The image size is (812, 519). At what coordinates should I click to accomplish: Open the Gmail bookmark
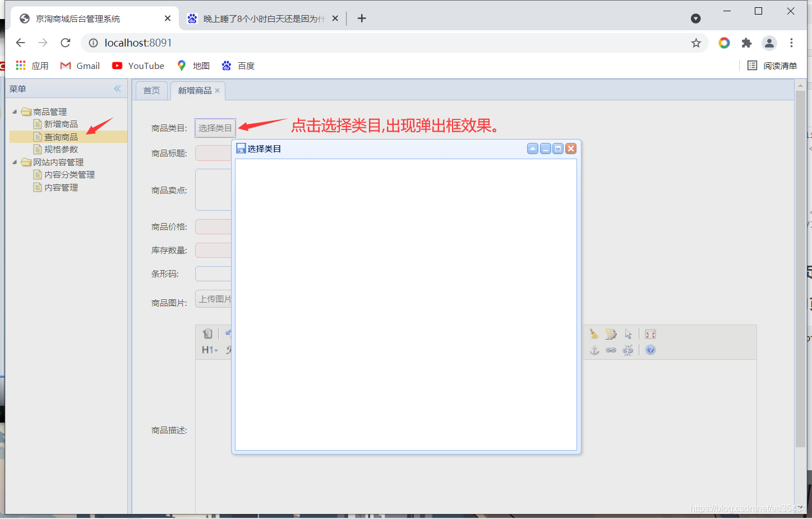click(x=80, y=66)
